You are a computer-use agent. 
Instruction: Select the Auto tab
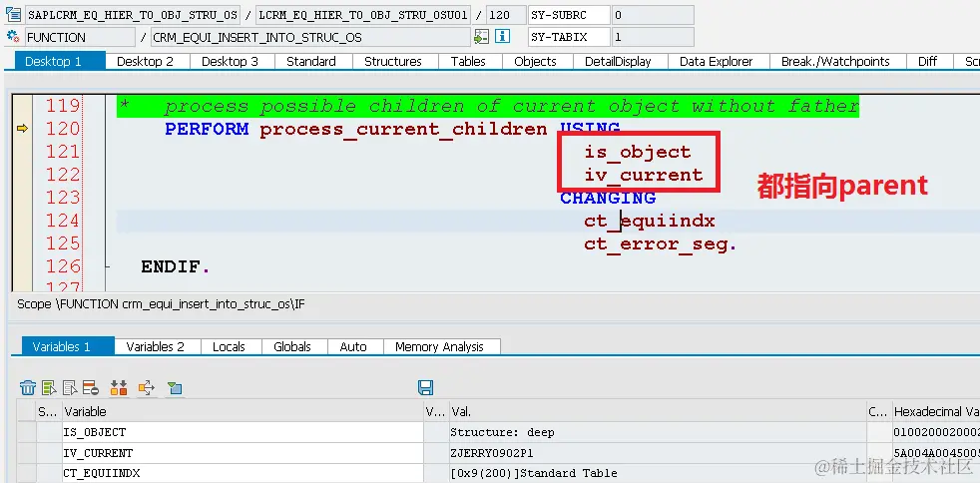click(x=353, y=347)
